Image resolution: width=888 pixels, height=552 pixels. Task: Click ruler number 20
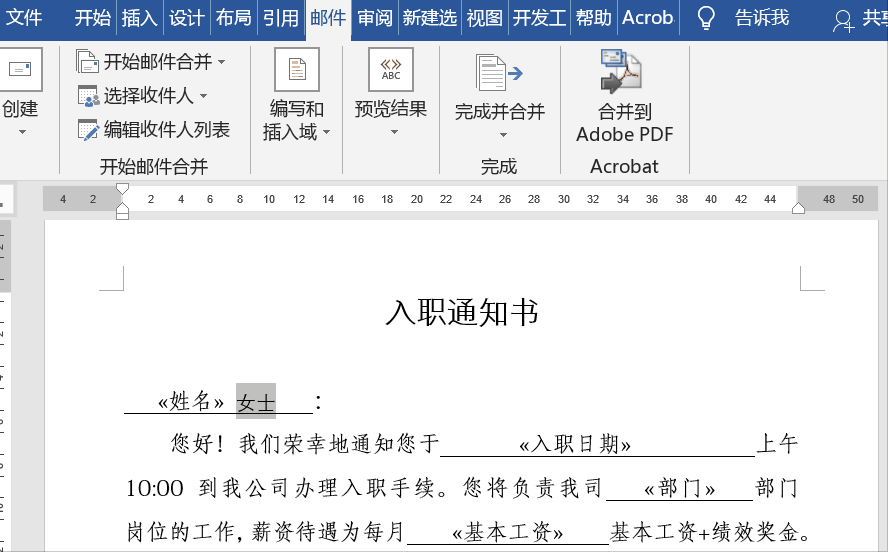(417, 199)
